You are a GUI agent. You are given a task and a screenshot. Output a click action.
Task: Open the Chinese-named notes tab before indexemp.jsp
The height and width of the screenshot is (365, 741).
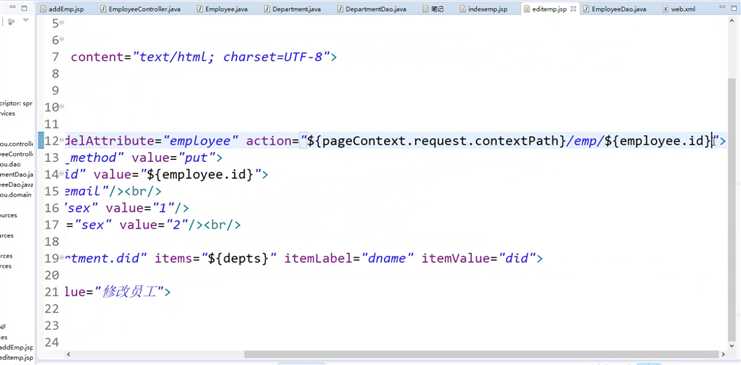433,9
